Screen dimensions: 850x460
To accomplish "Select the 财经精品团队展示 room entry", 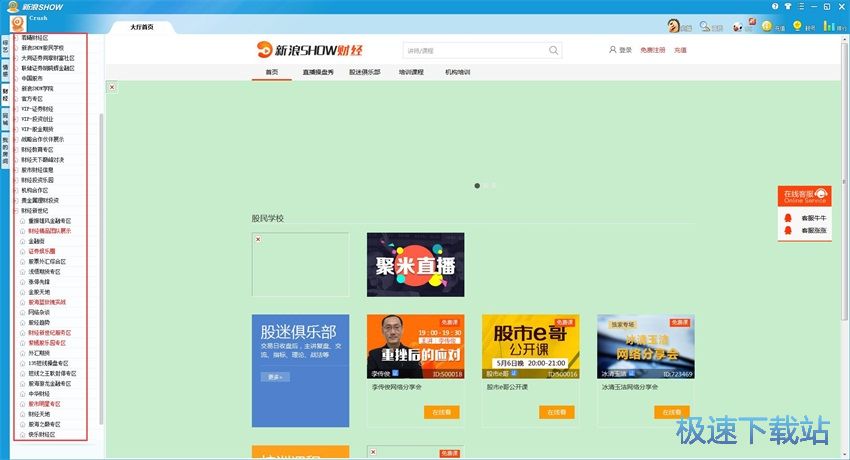I will click(49, 231).
